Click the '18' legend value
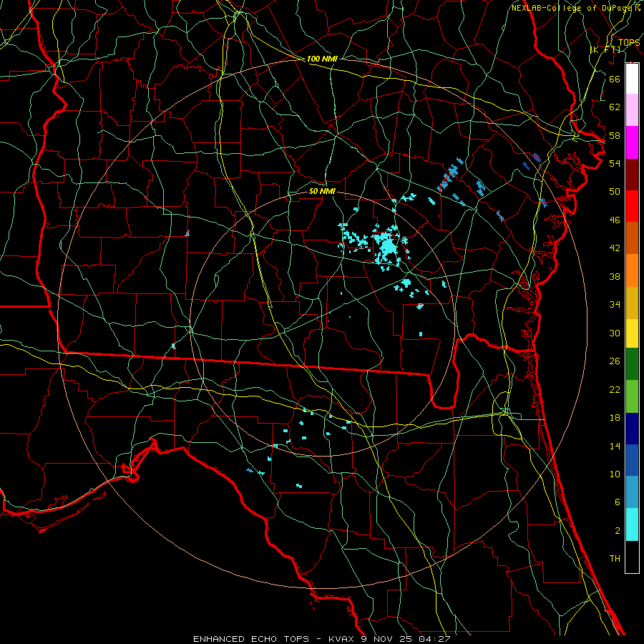 pyautogui.click(x=615, y=418)
